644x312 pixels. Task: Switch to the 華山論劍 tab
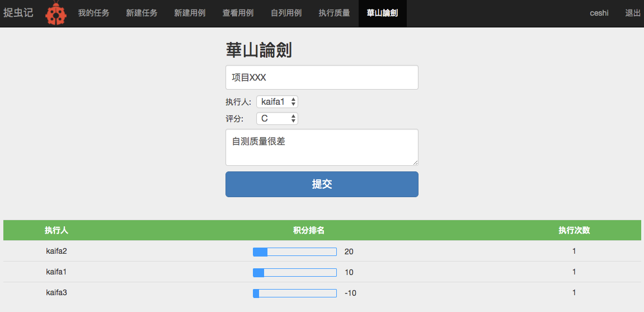(382, 13)
